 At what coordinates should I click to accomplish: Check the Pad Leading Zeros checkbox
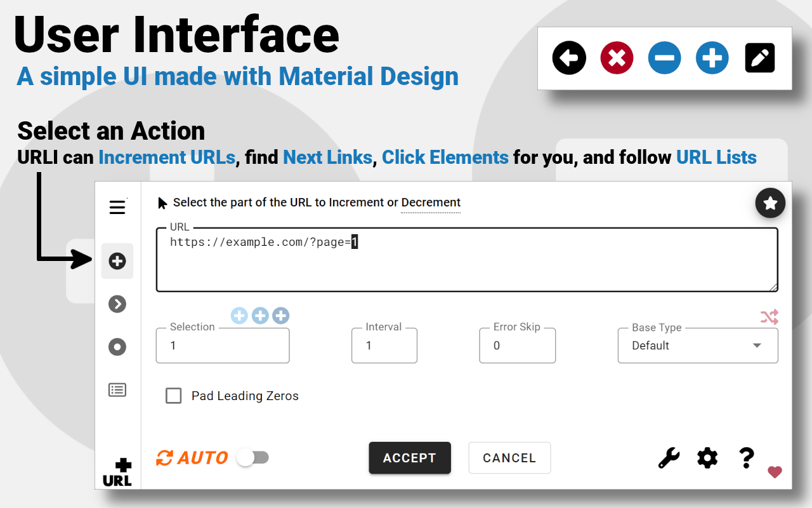point(174,396)
